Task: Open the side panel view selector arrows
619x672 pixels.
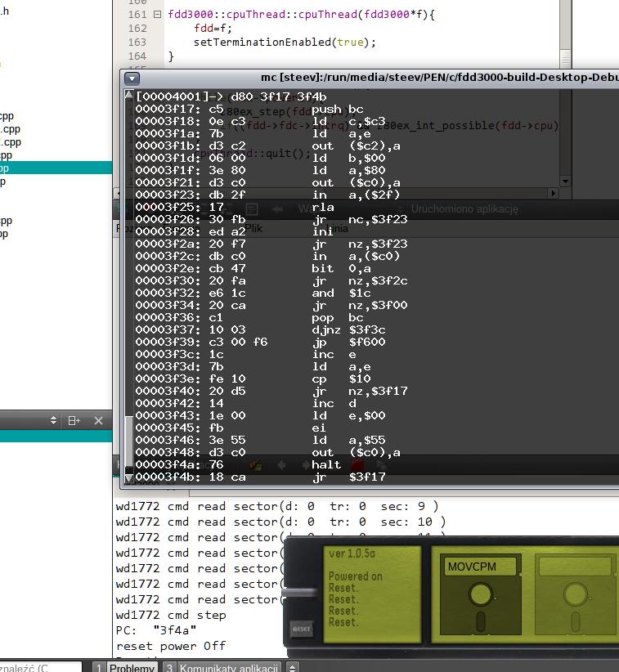Action: coord(53,420)
